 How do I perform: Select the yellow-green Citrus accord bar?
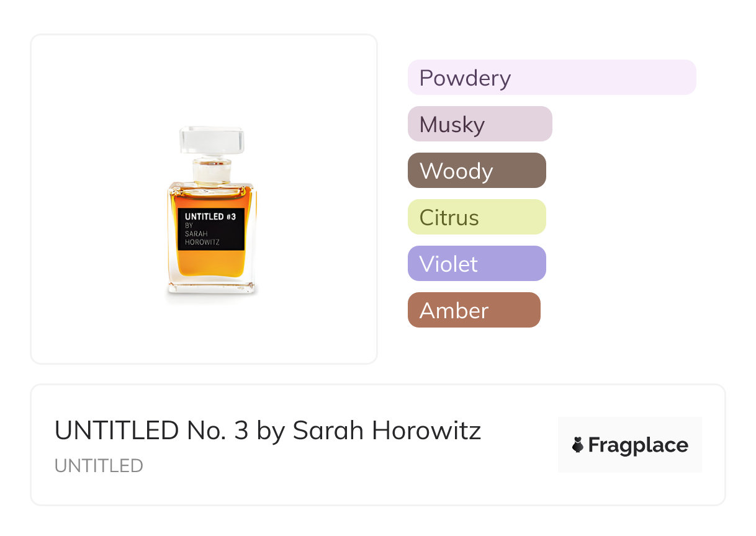point(477,217)
